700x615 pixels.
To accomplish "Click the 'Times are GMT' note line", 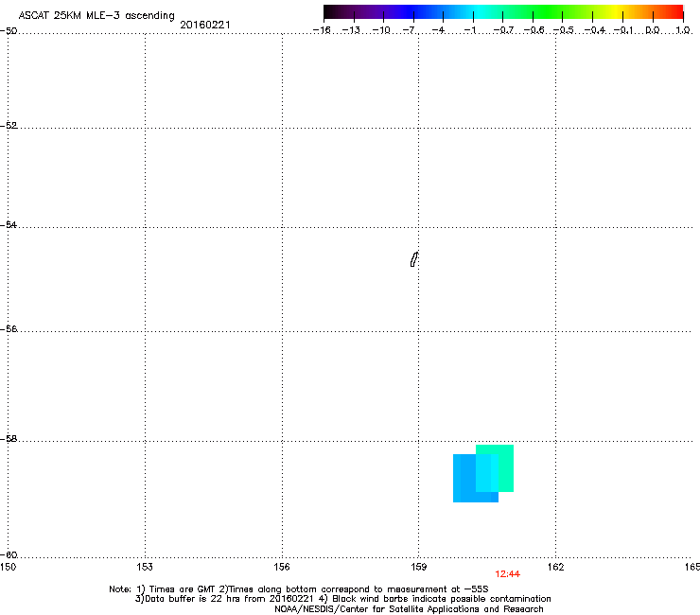I will [x=299, y=589].
